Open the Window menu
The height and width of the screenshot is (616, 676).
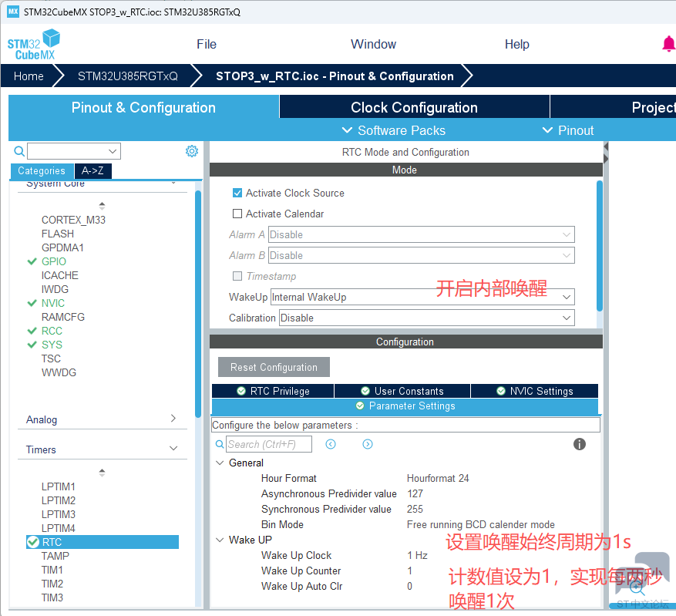(x=373, y=44)
